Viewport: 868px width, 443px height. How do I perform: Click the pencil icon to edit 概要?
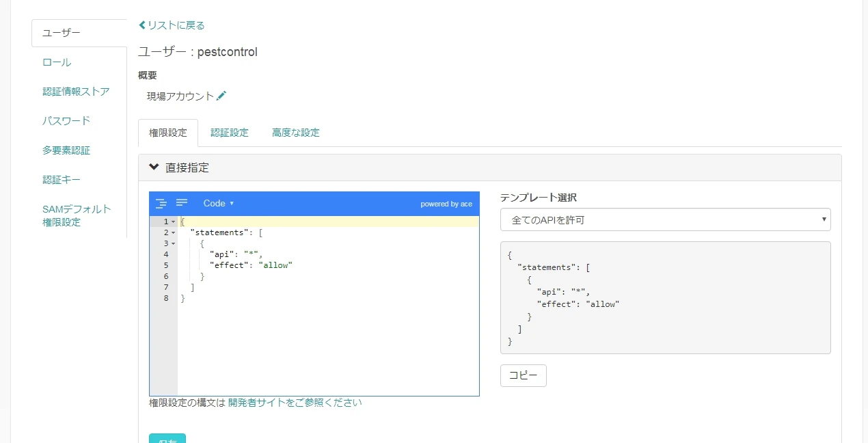pos(221,96)
